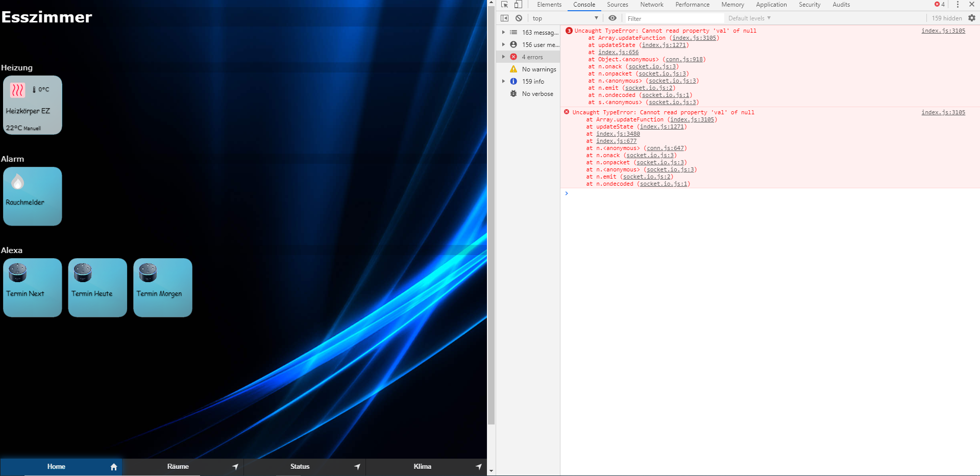Click the Echo icon on Termin Morgen
Viewport: 980px width, 476px height.
click(148, 273)
